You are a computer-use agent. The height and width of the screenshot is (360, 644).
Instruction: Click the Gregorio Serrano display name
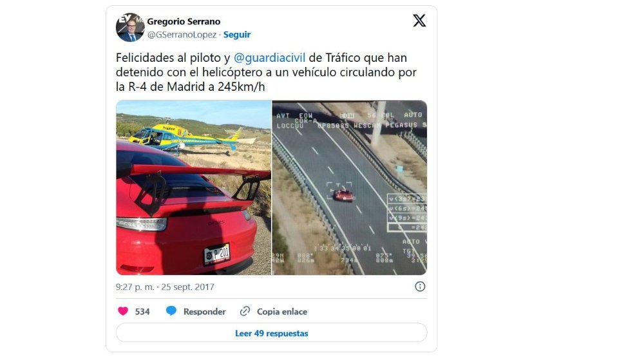click(184, 21)
